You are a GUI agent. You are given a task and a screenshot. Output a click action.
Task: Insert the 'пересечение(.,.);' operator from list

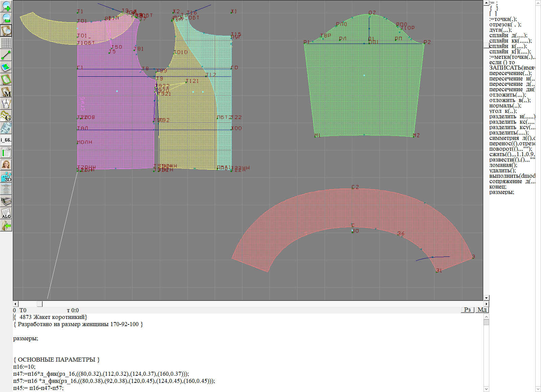point(510,73)
